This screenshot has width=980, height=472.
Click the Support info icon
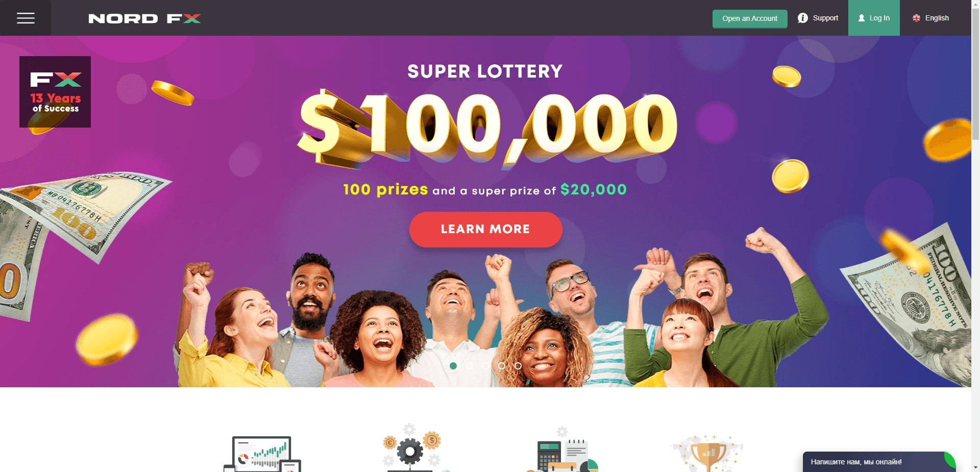click(x=803, y=18)
